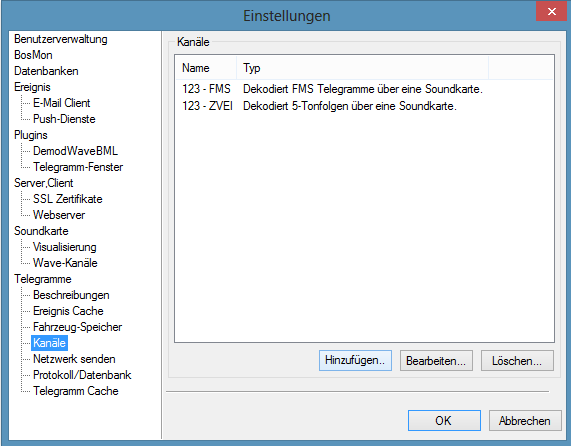Image resolution: width=574 pixels, height=446 pixels.
Task: Select the DemodWaveBML plugin entry
Action: point(75,151)
